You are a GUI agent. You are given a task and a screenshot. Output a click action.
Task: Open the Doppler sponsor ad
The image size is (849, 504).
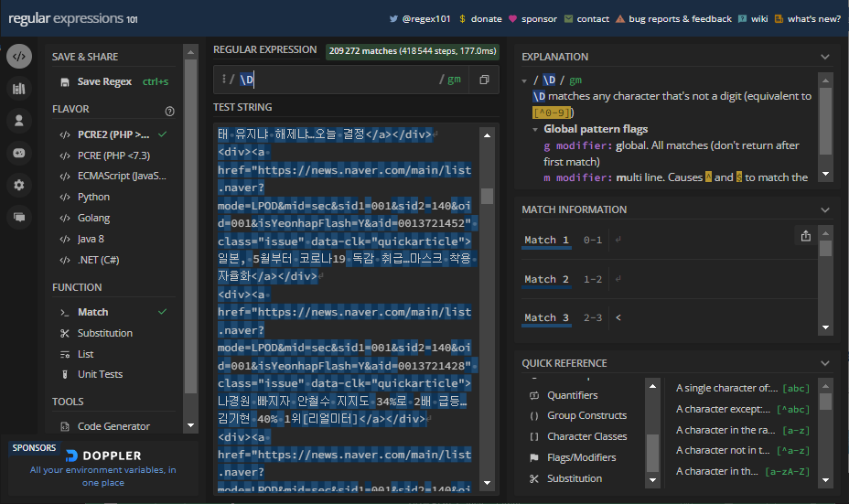[x=102, y=468]
